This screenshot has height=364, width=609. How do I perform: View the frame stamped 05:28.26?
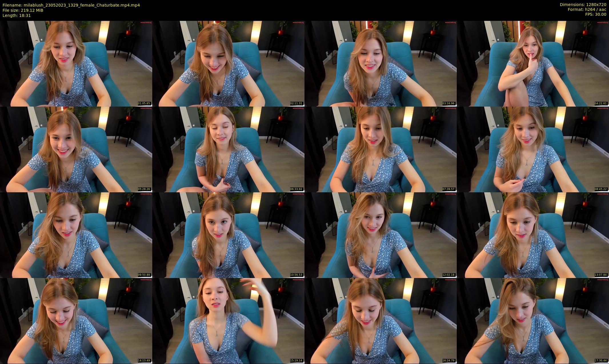tap(76, 149)
